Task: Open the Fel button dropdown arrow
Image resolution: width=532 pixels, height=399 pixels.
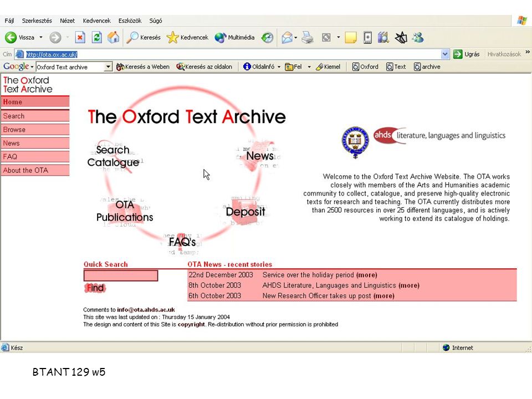Action: 309,67
